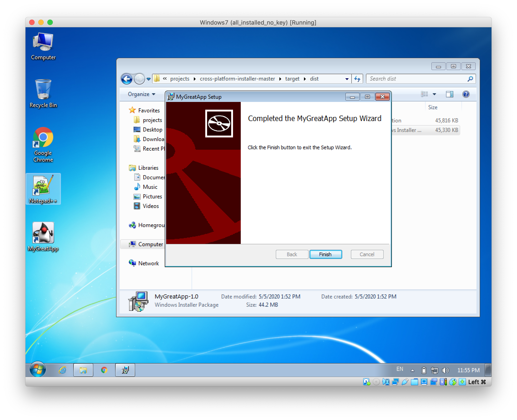
Task: Select cross-platform-installer-master breadcrumb
Action: pos(237,79)
